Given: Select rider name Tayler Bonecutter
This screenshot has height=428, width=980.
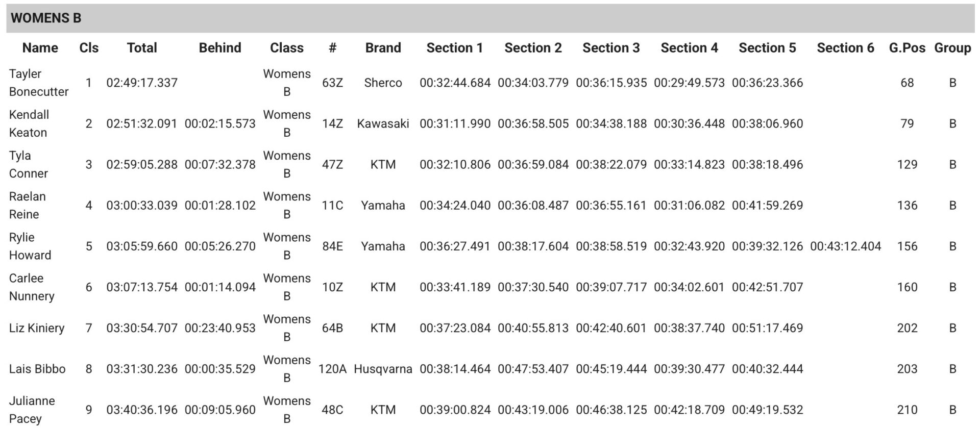Looking at the screenshot, I should [x=39, y=83].
